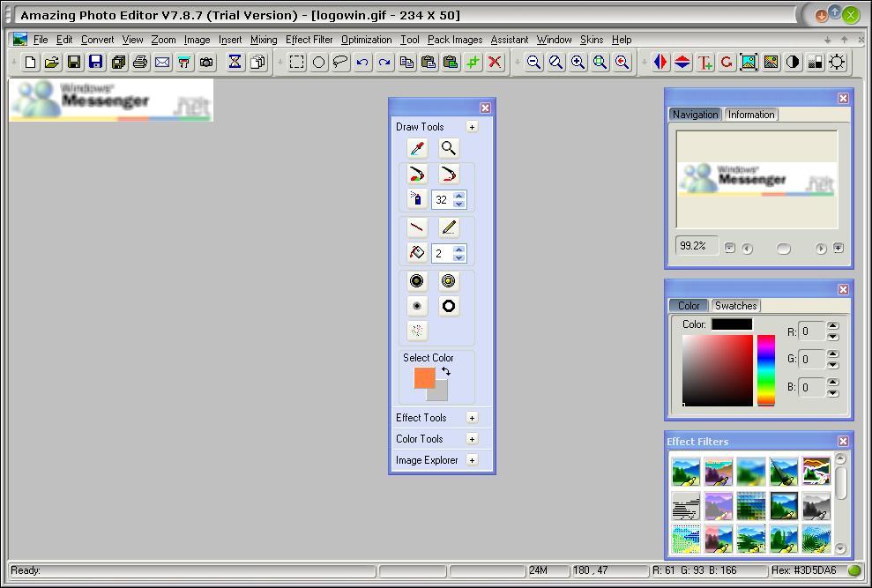Click the Rotate toolbar icon
This screenshot has width=872, height=588.
point(726,62)
